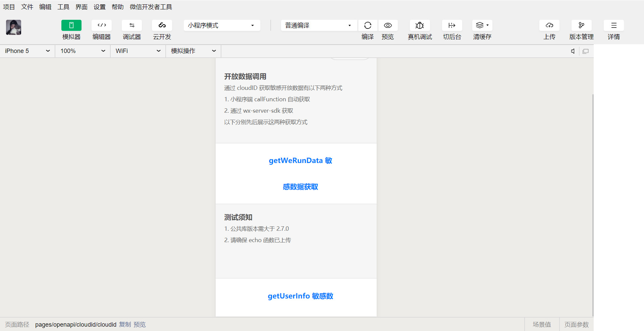
Task: Tap the getUserInfo 敏感数 button
Action: click(296, 297)
